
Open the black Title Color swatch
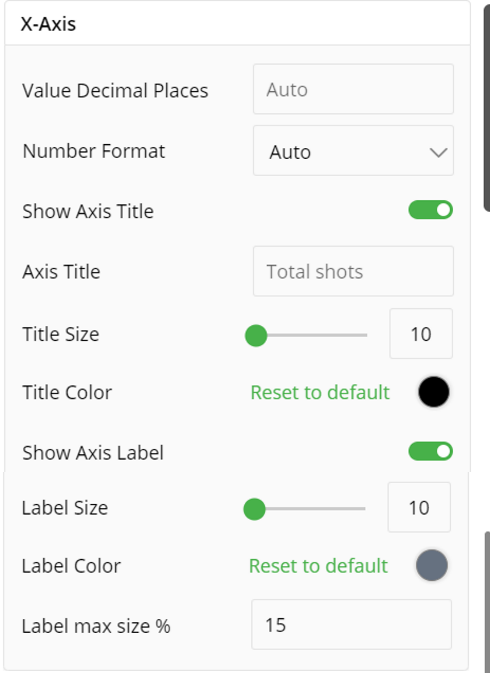pyautogui.click(x=434, y=392)
